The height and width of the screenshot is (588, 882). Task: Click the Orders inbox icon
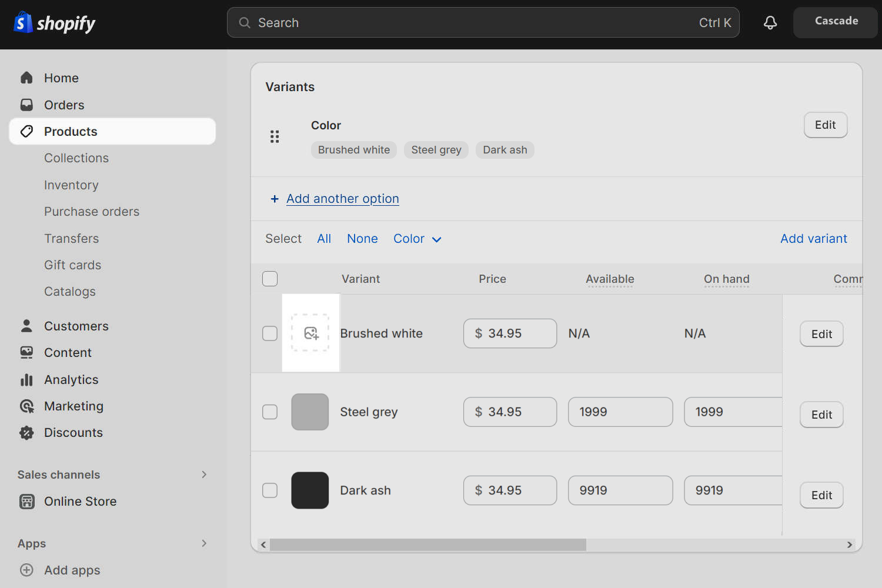[26, 105]
